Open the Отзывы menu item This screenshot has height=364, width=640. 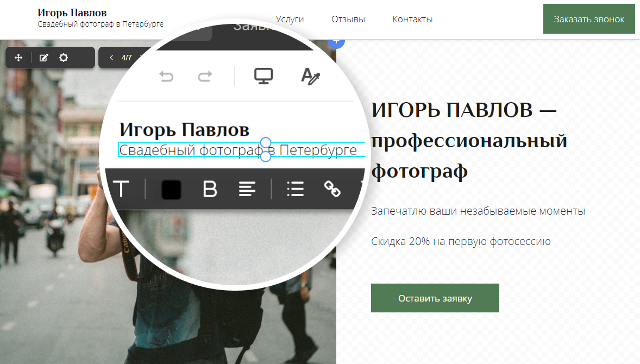coord(348,19)
